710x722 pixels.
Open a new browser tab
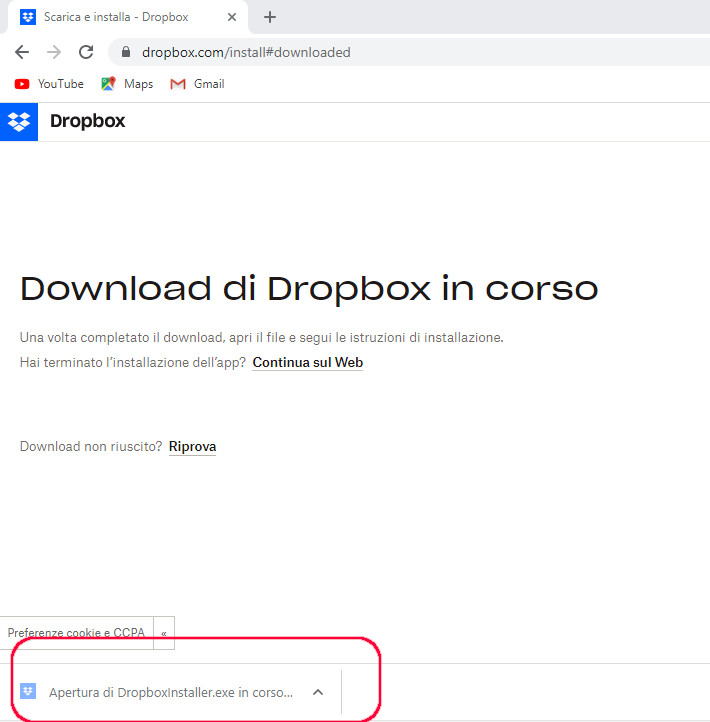pyautogui.click(x=270, y=17)
